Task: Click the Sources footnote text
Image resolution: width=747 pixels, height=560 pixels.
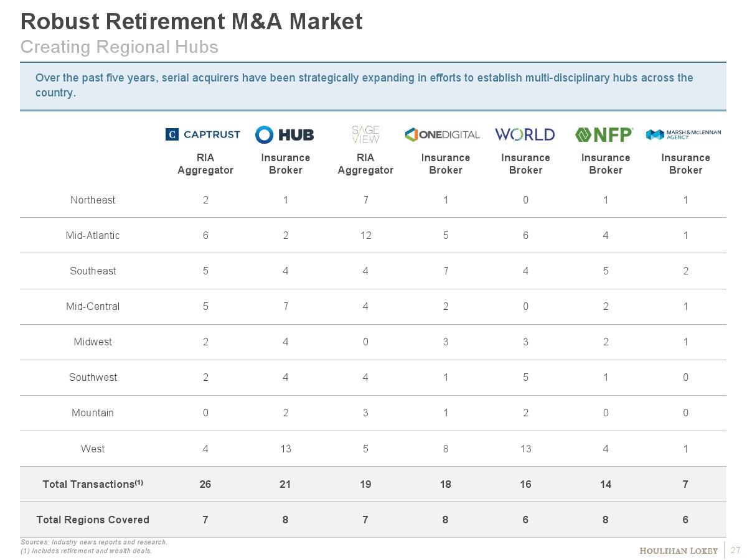Action: click(x=94, y=542)
